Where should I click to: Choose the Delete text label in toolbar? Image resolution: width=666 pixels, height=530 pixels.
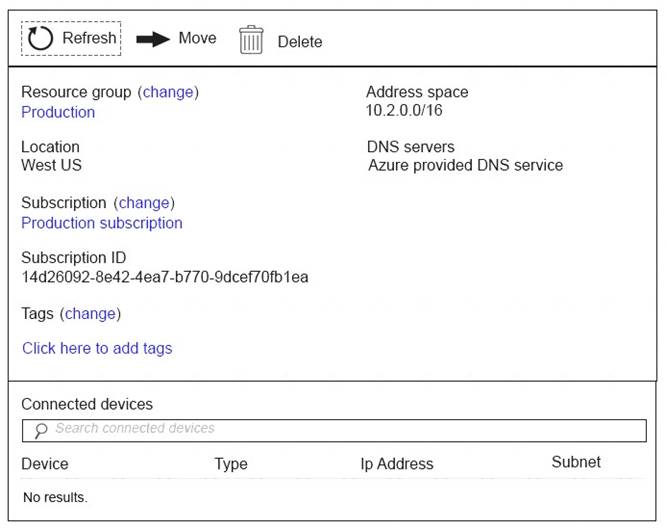(300, 42)
